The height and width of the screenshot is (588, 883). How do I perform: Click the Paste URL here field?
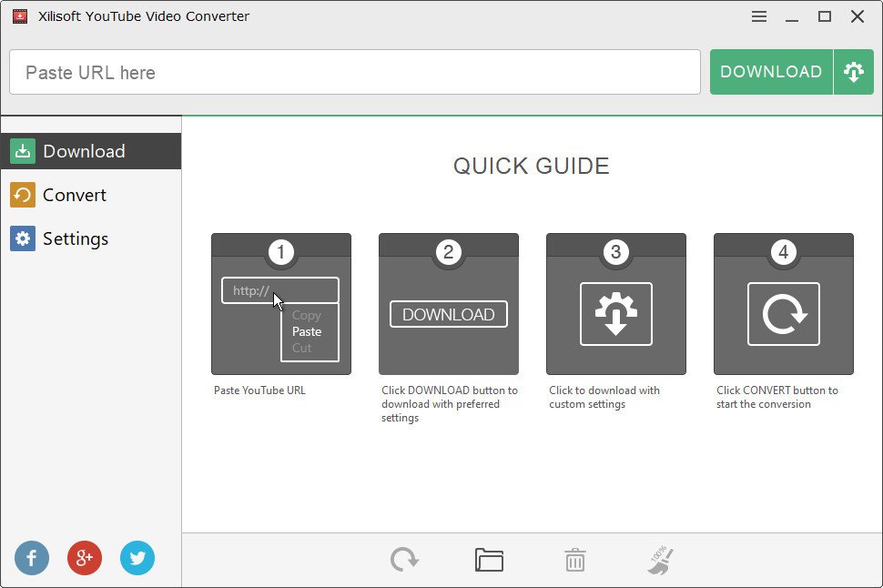tap(355, 72)
